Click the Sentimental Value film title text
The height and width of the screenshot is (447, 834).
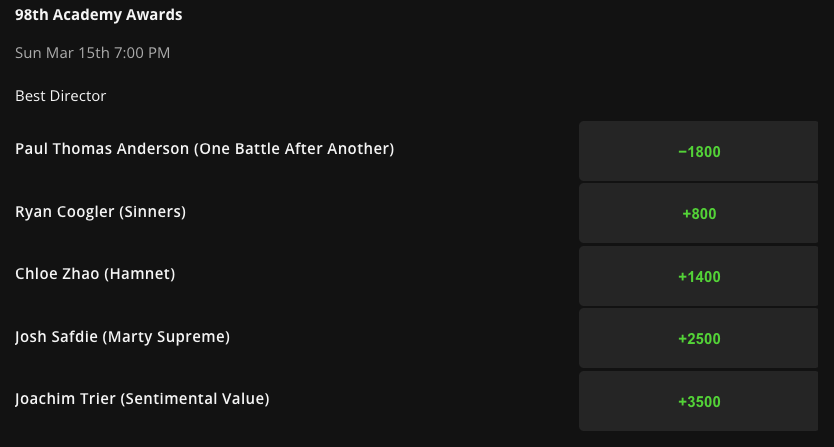(195, 399)
